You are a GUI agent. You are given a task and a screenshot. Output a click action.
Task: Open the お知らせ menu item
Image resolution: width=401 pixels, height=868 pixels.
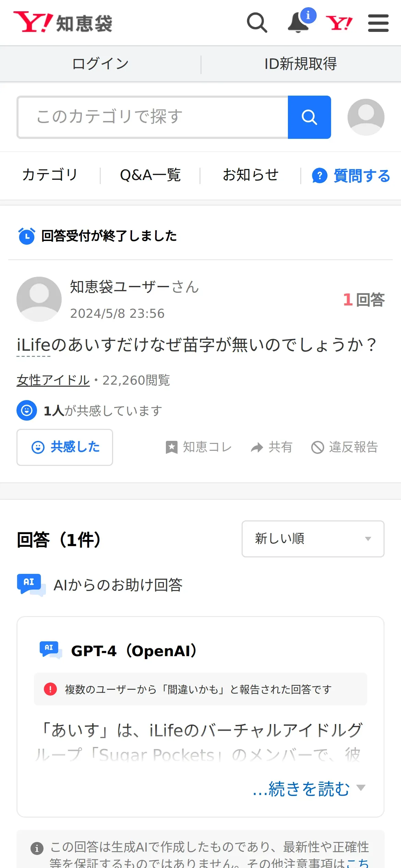(x=251, y=175)
